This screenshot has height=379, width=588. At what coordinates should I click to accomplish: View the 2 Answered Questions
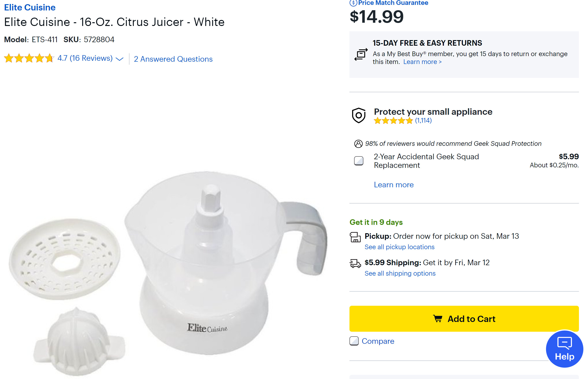[173, 59]
